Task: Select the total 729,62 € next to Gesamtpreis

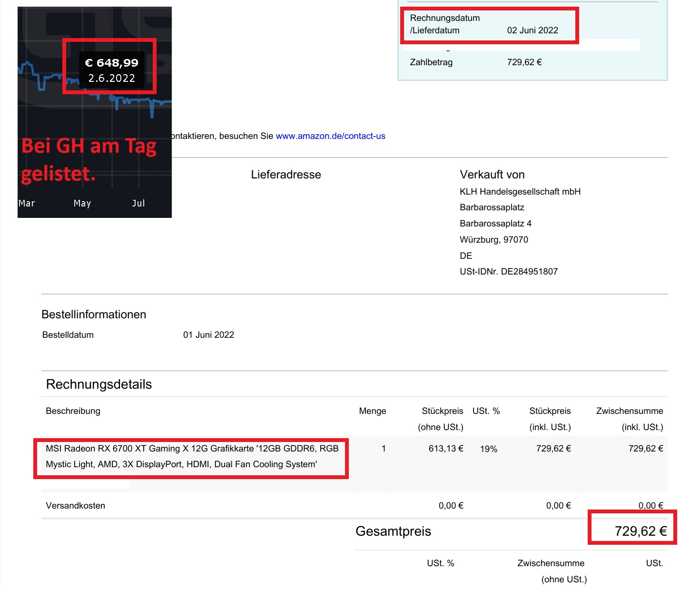Action: (x=641, y=531)
